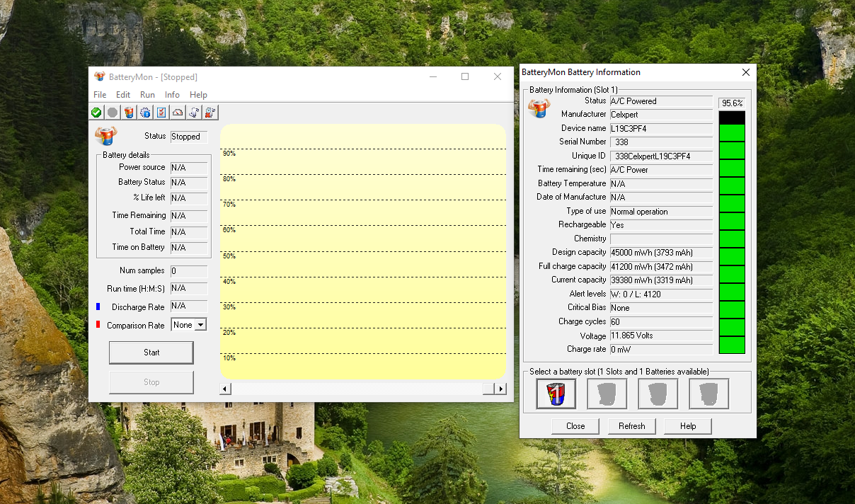Click the paper scroll log toolbar icon

click(x=194, y=113)
